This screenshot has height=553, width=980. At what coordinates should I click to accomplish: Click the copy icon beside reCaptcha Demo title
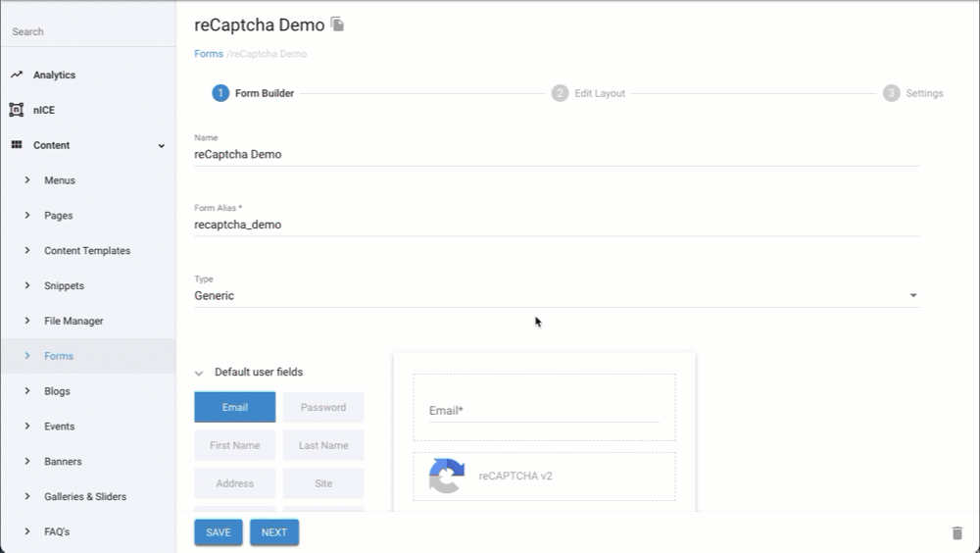[x=337, y=25]
